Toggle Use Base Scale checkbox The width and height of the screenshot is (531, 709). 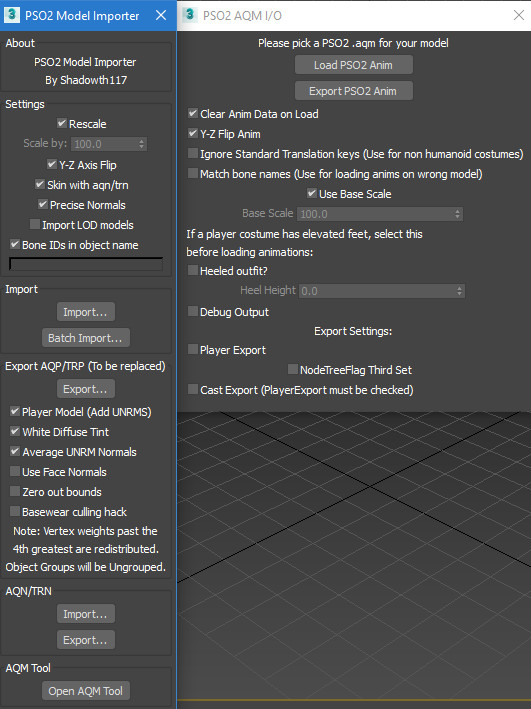coord(312,194)
